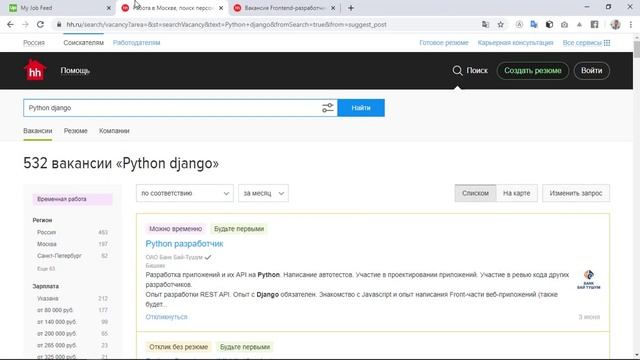Bookmark this page with star icon

500,24
